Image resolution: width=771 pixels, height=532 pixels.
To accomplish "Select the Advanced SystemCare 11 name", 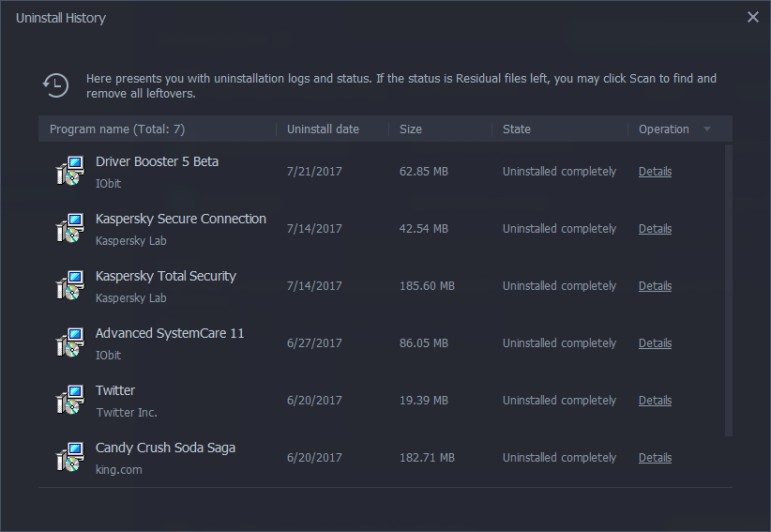I will pos(170,333).
